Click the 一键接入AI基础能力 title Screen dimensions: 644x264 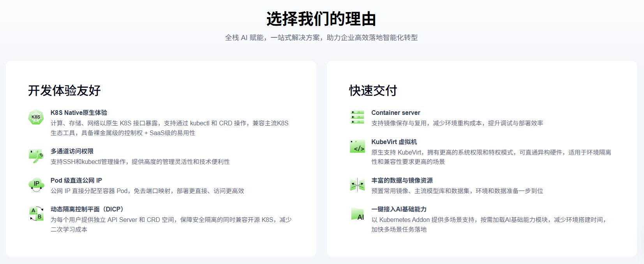pos(399,209)
